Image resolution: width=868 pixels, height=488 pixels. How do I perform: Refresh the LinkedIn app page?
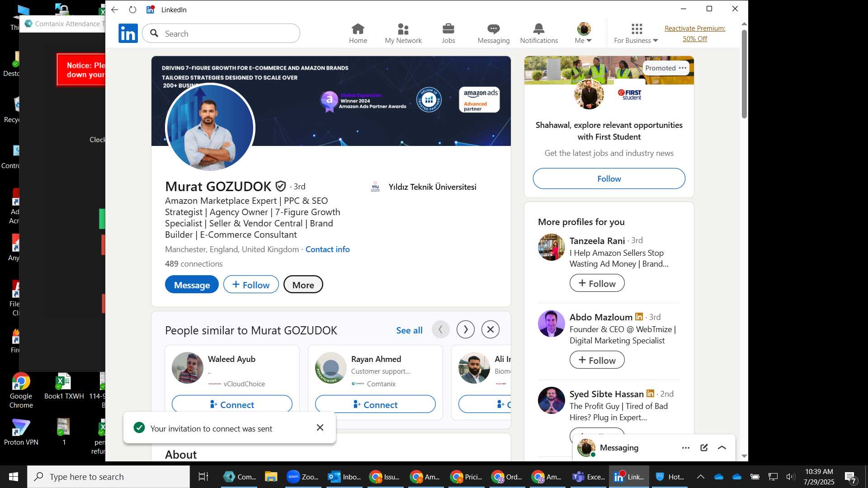tap(132, 9)
